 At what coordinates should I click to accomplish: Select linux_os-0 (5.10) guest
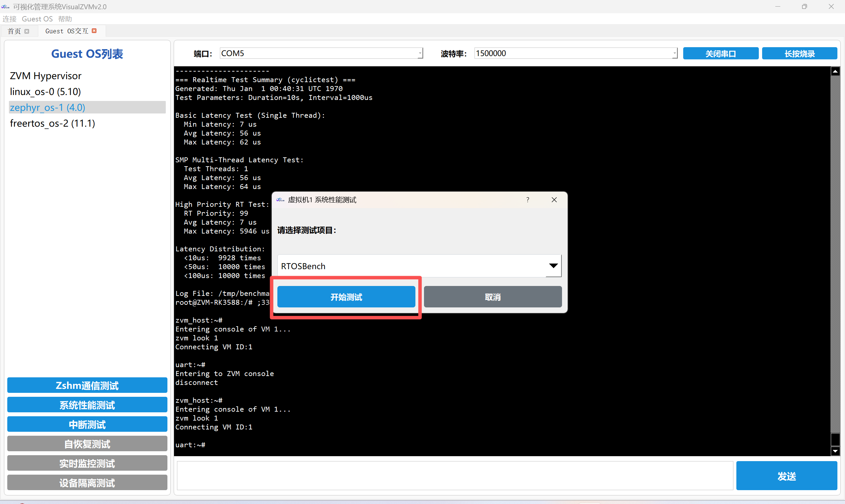(45, 92)
